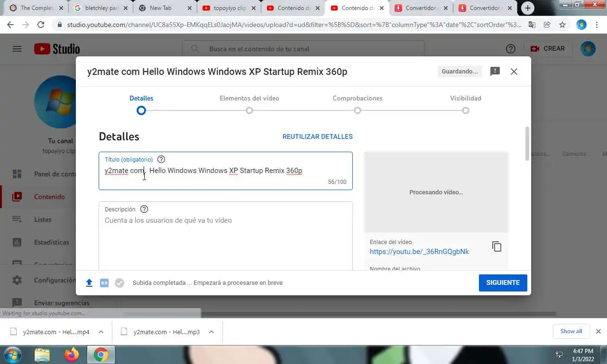
Task: Switch to The Complete tab
Action: click(37, 8)
